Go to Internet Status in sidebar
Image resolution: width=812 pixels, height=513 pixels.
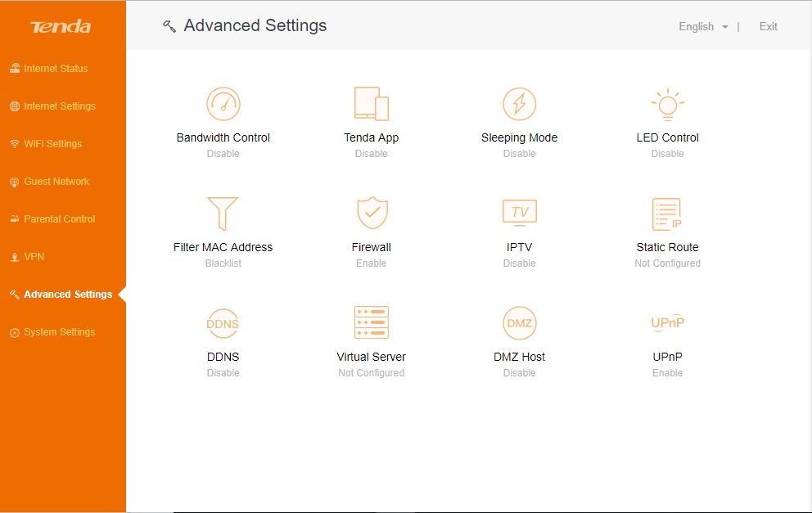(49, 69)
